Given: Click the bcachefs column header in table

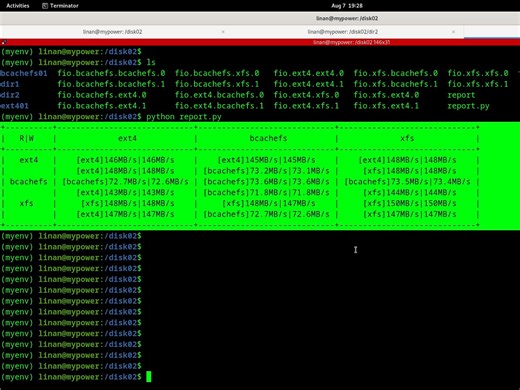Looking at the screenshot, I should click(268, 138).
